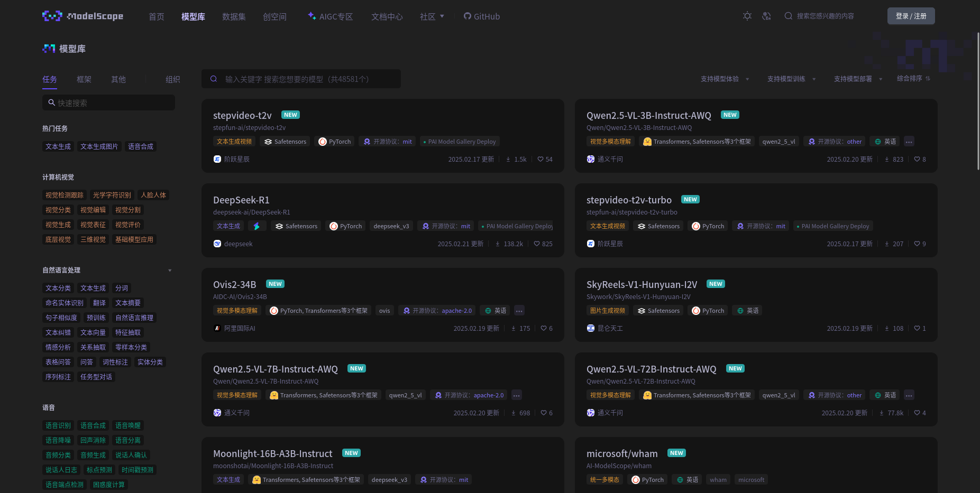The width and height of the screenshot is (980, 493).
Task: Open more tags on Qwen2.5-VL-3B-Instruct-AWQ card
Action: click(909, 142)
